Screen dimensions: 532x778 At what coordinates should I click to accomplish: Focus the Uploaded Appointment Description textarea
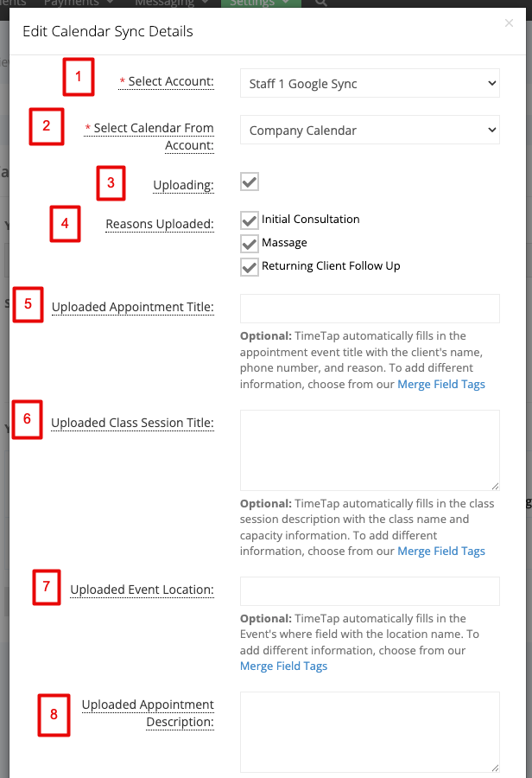(370, 732)
